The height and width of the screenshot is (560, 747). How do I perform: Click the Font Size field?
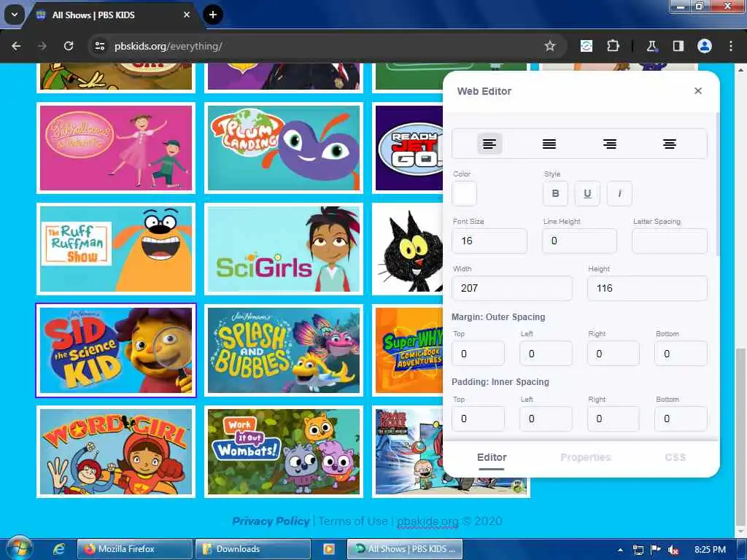pyautogui.click(x=489, y=241)
